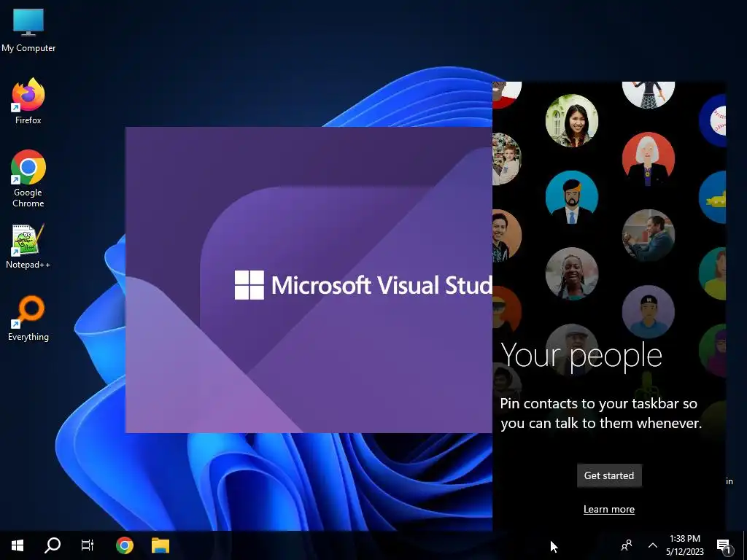Select the Notepad++ desktop shortcut
Viewport: 747px width, 560px height.
click(28, 246)
